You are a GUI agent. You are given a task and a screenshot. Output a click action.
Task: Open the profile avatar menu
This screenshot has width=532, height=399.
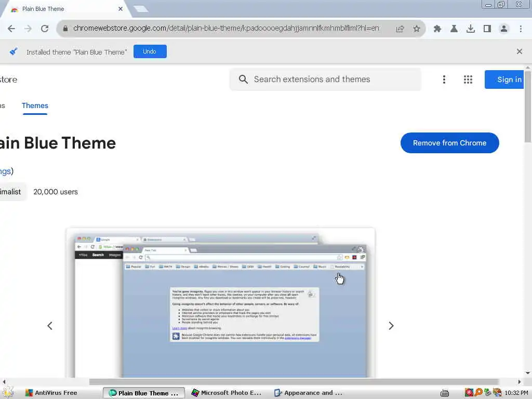click(504, 29)
